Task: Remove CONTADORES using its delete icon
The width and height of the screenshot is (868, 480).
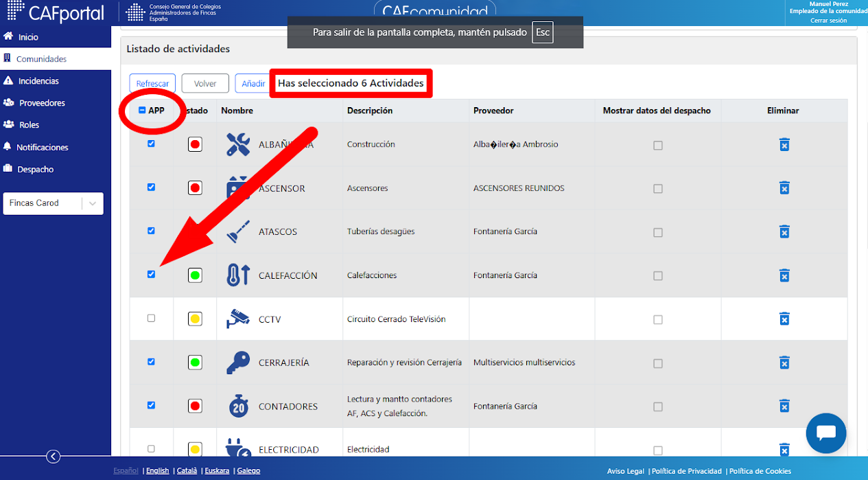Action: 784,406
